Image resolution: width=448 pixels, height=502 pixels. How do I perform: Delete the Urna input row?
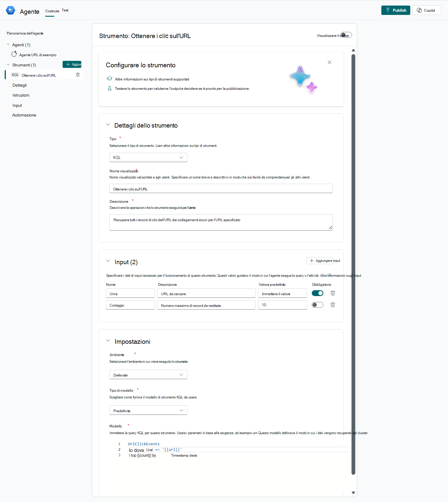(x=333, y=293)
